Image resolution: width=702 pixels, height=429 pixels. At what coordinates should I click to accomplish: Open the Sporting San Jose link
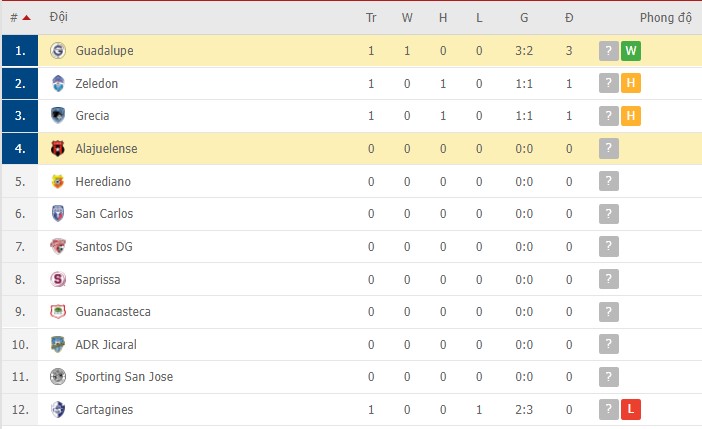coord(124,377)
